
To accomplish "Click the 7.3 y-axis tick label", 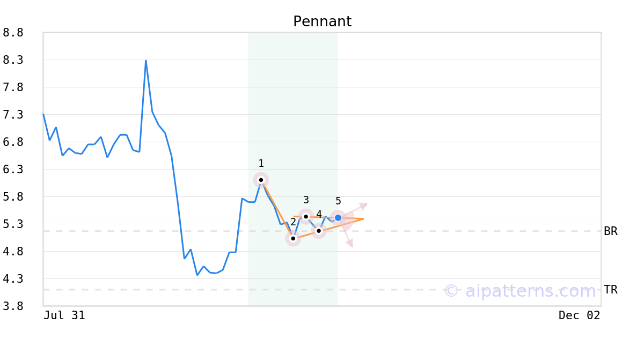I will pos(13,115).
